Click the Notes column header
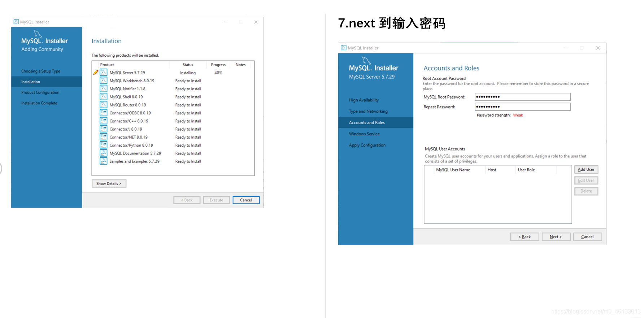 click(240, 65)
